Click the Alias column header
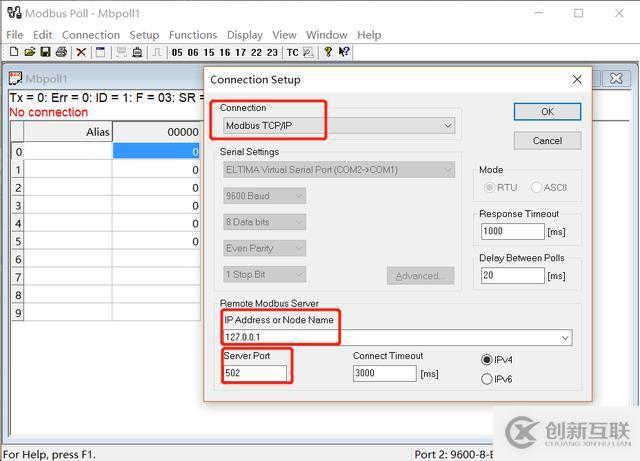Screen dimensions: 640x461 point(68,132)
